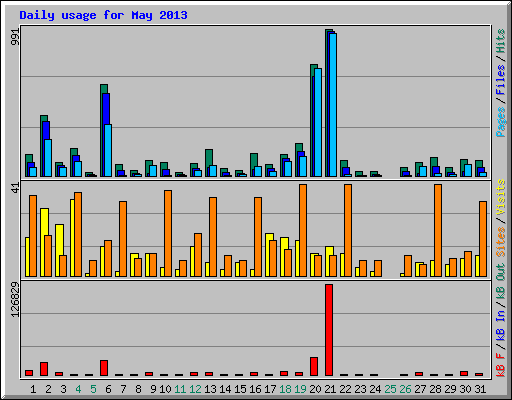Click the x-axis day label '25'
This screenshot has height=400, width=512.
coord(390,389)
